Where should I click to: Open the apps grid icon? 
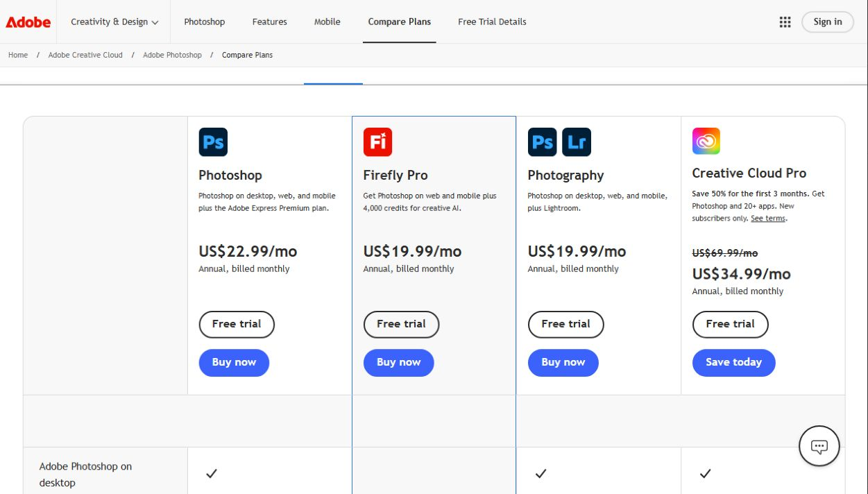click(x=785, y=22)
